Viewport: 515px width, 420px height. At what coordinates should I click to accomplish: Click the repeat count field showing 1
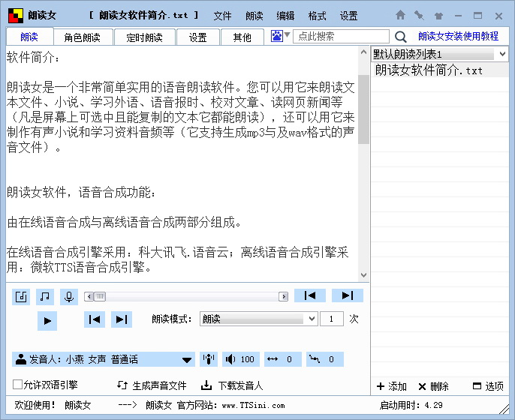(332, 319)
